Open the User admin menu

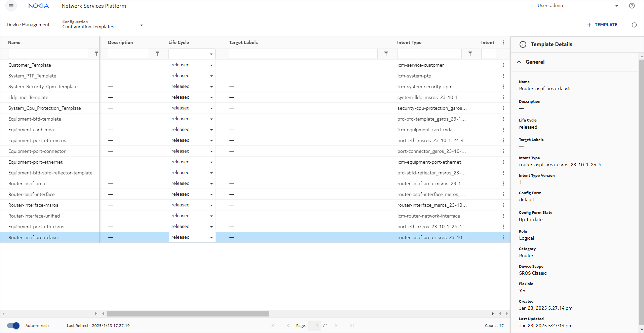616,6
